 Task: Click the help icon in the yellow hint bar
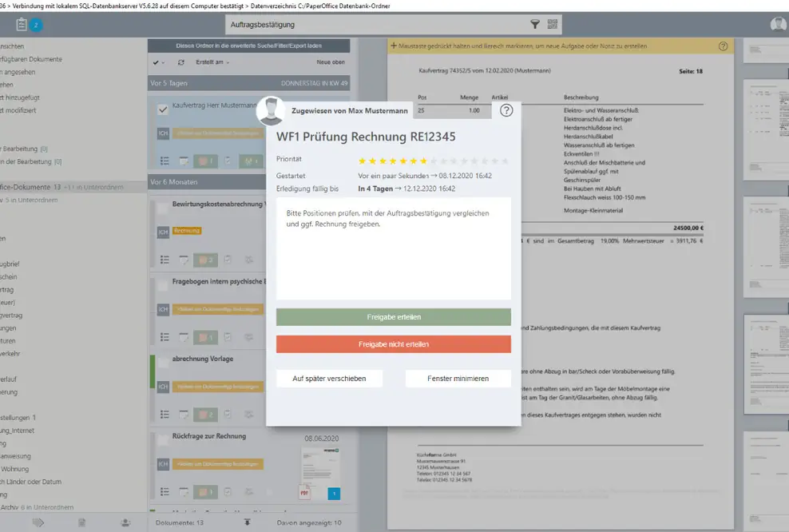(x=723, y=46)
